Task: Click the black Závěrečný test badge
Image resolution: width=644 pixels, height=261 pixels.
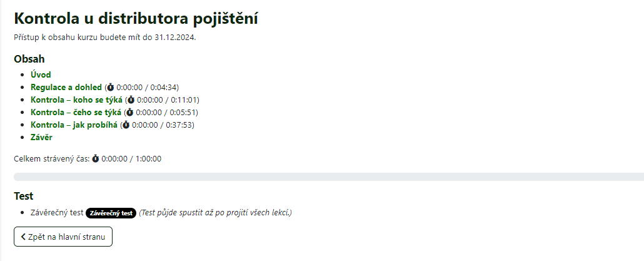Action: point(111,213)
